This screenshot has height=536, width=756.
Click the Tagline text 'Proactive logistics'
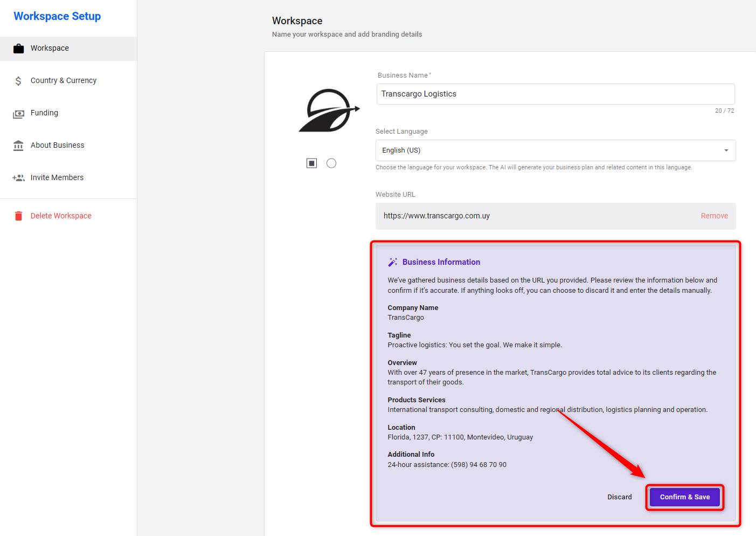[475, 345]
